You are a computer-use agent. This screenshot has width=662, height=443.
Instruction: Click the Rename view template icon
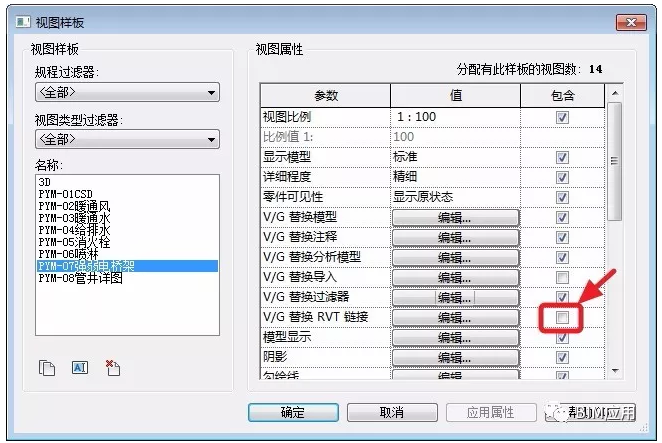[x=80, y=367]
